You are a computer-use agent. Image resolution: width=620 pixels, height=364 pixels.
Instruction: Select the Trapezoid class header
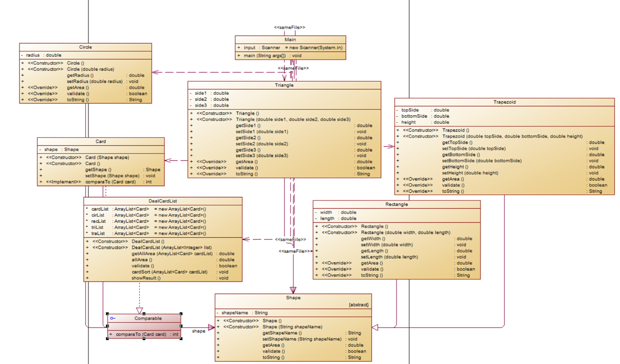tap(504, 102)
